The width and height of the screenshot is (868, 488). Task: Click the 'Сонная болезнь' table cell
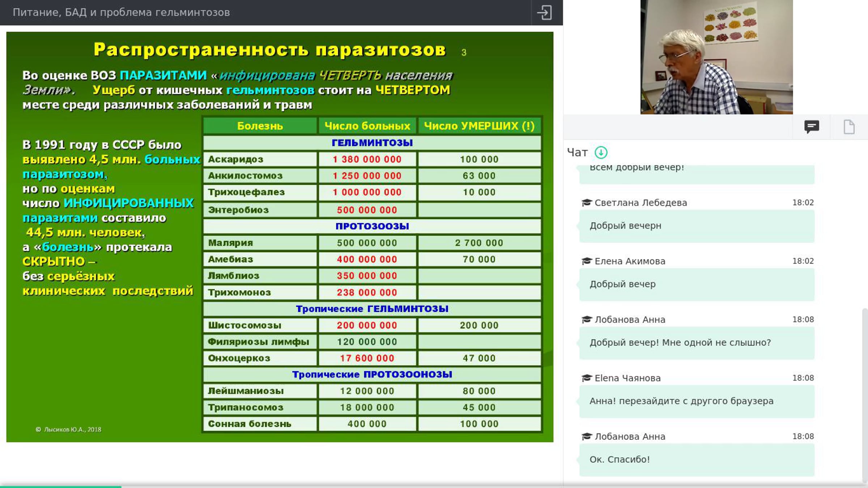point(260,424)
